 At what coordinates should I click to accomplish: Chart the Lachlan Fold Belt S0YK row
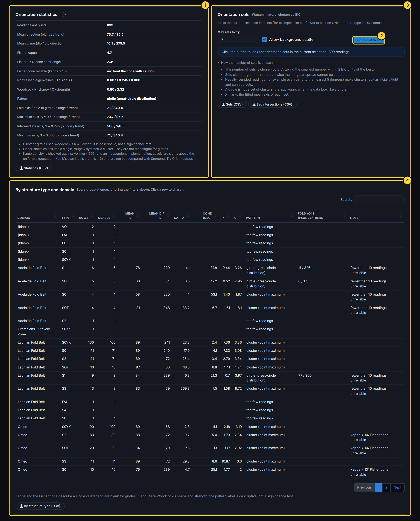click(x=210, y=342)
